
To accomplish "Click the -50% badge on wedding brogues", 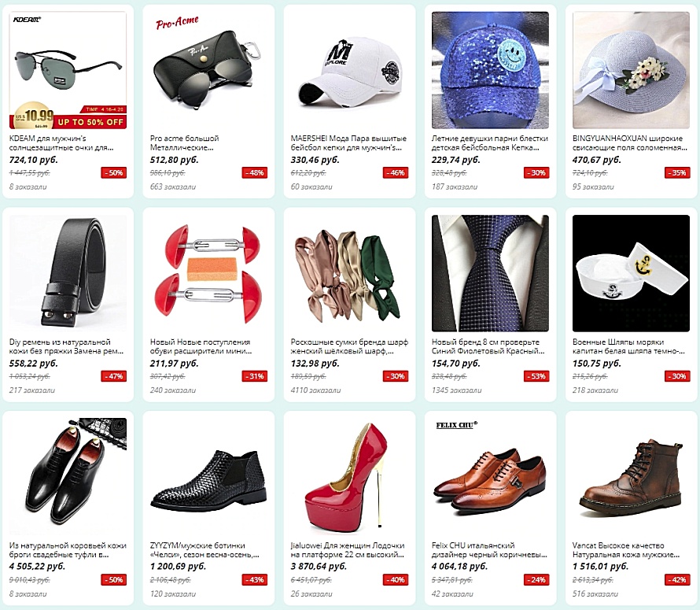I will point(114,579).
